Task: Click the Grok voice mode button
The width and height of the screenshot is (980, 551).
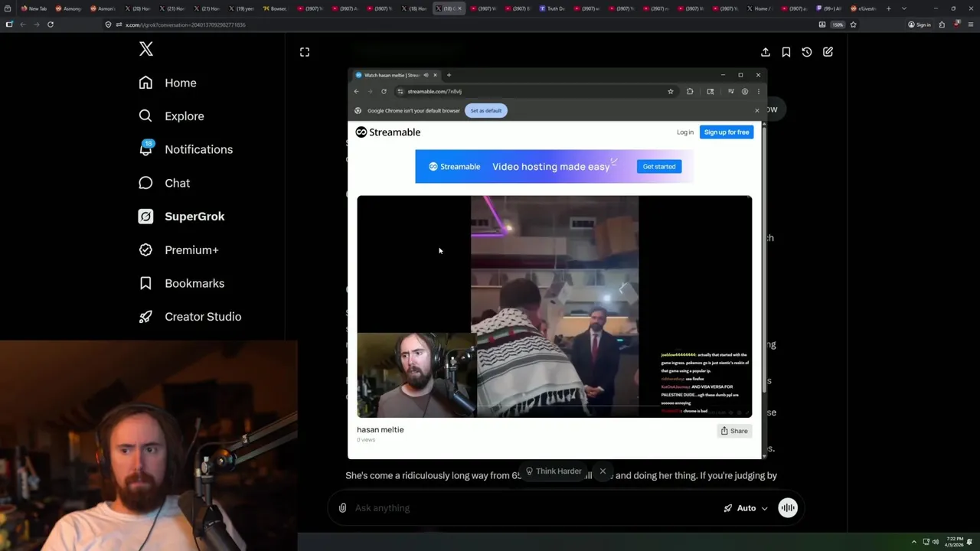Action: coord(788,508)
